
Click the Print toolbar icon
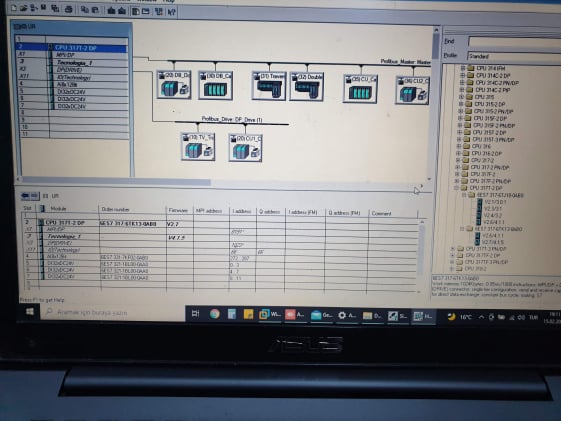pos(68,9)
